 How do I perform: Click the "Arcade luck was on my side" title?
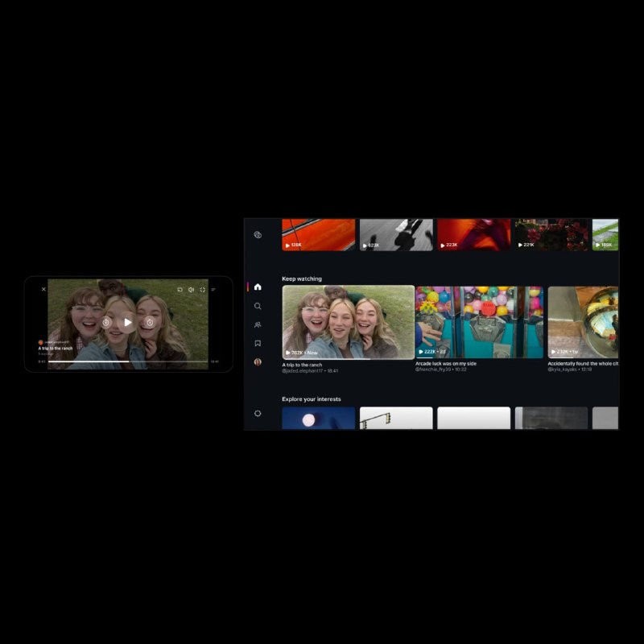click(x=446, y=364)
